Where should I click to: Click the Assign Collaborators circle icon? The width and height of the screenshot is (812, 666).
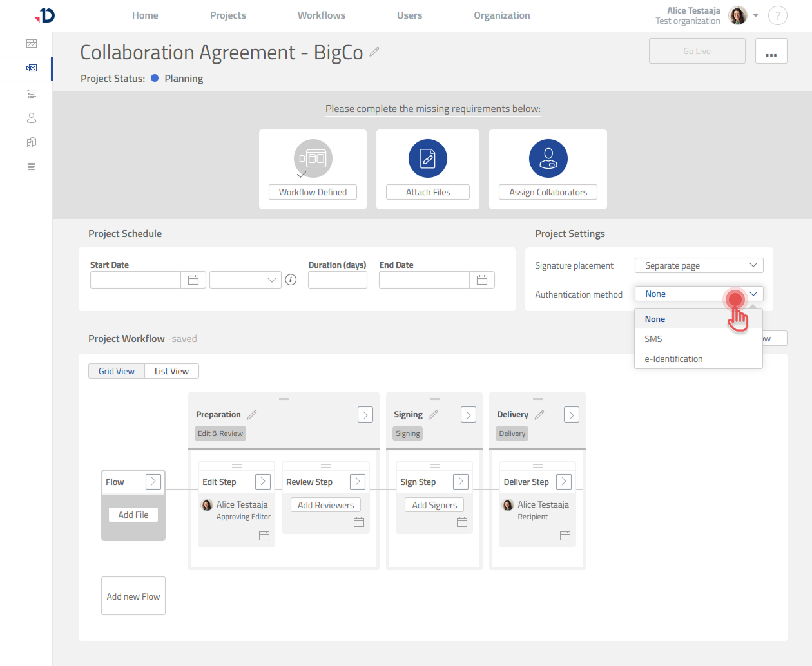[x=548, y=158]
